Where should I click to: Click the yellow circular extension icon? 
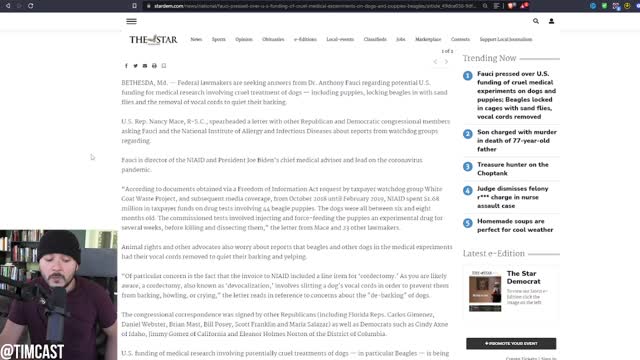(627, 6)
